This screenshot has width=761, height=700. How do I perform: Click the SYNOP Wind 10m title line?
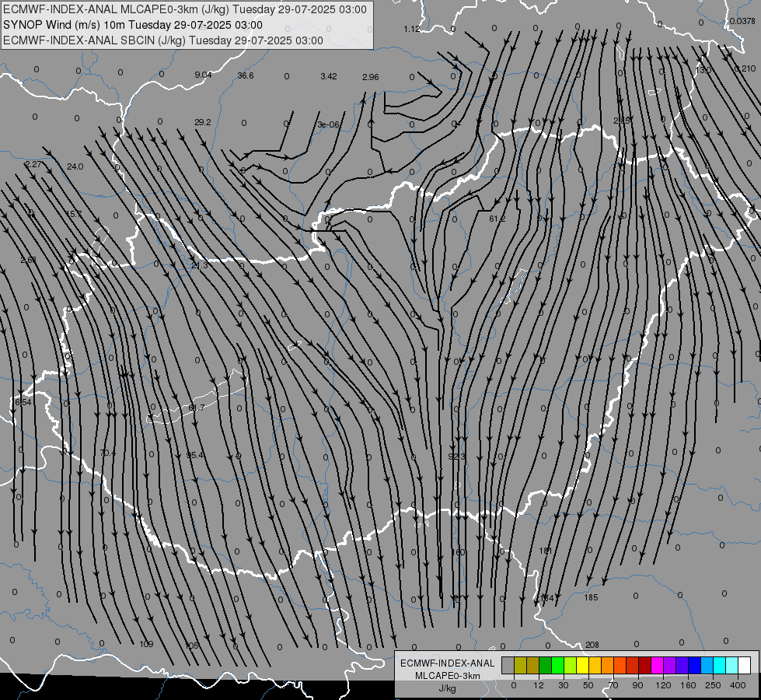point(132,25)
